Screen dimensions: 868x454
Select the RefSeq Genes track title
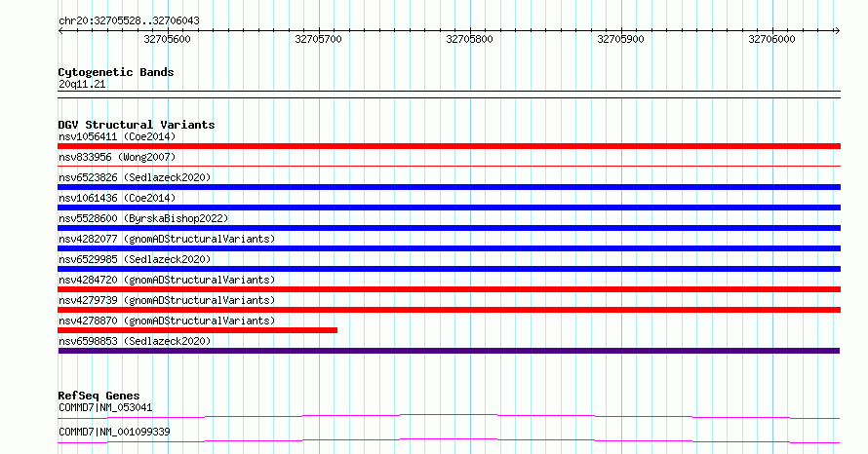99,396
